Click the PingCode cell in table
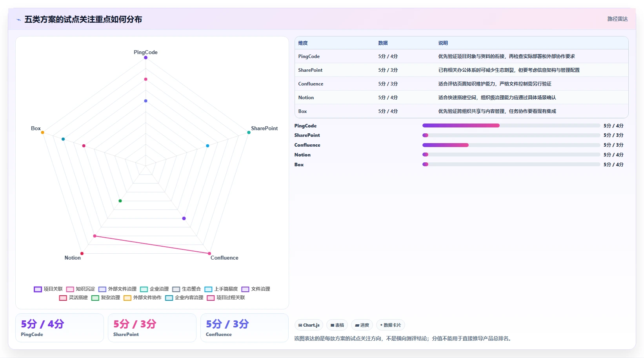644x358 pixels. pos(309,56)
